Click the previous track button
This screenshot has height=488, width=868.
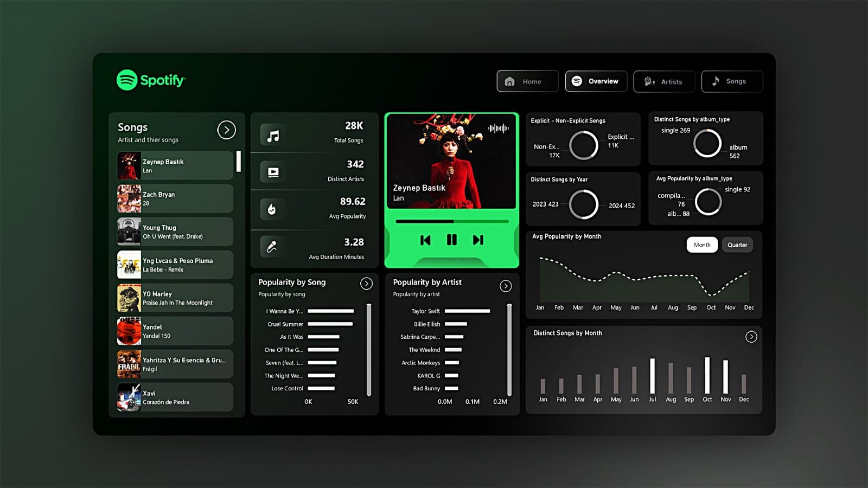coord(425,240)
